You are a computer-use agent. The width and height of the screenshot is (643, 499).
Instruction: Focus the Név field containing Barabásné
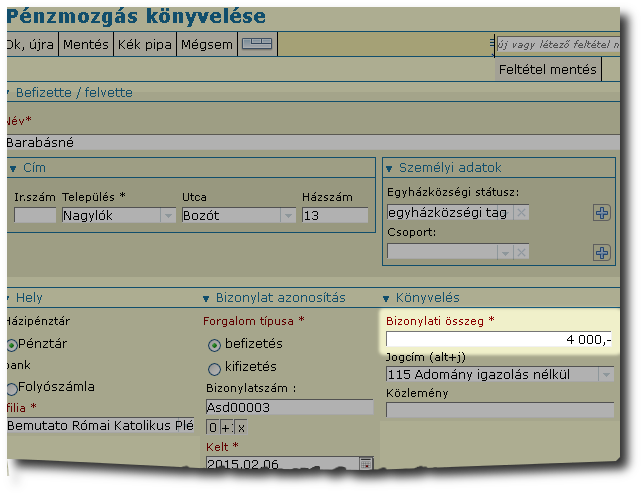pos(313,143)
